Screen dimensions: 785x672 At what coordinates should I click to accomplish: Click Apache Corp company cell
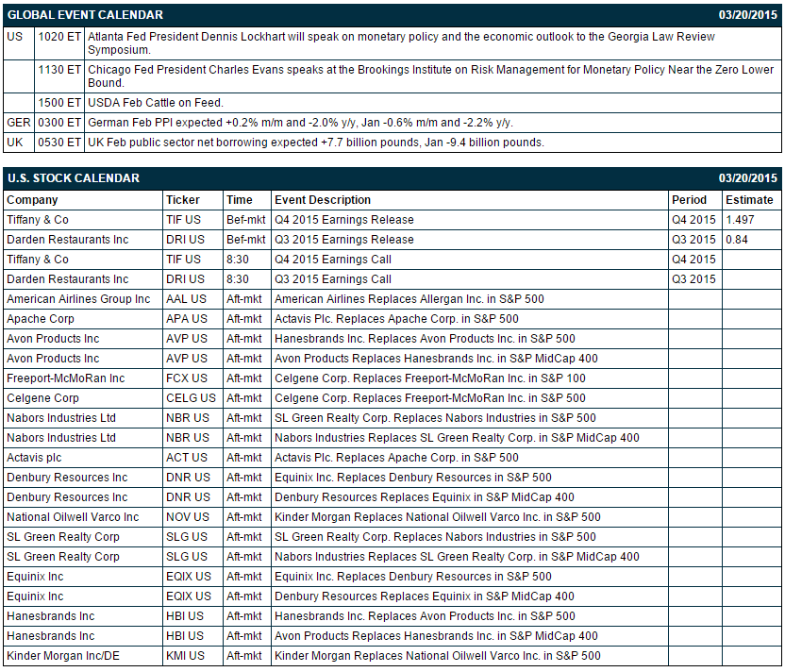(x=41, y=319)
